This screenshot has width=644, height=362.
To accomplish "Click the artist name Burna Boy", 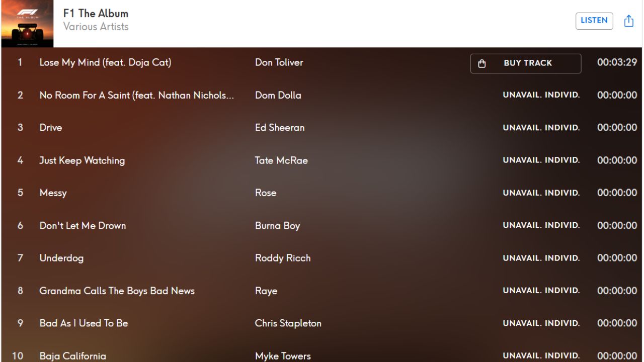I will 277,225.
